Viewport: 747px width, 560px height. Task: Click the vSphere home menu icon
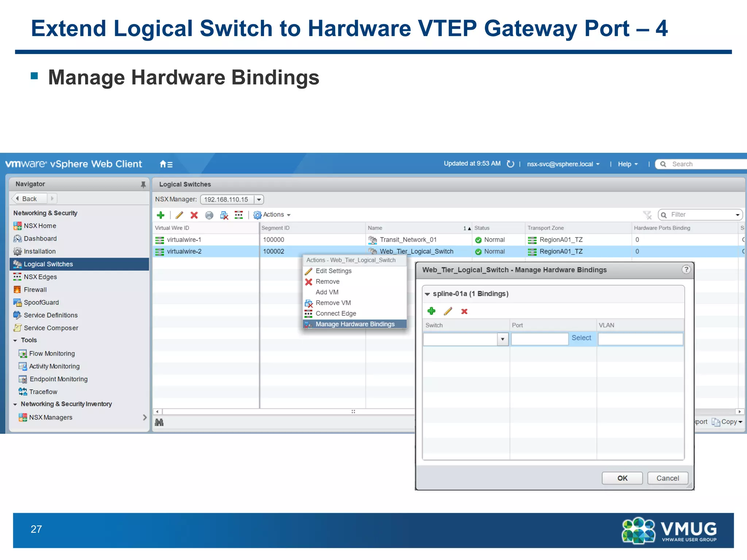click(166, 164)
